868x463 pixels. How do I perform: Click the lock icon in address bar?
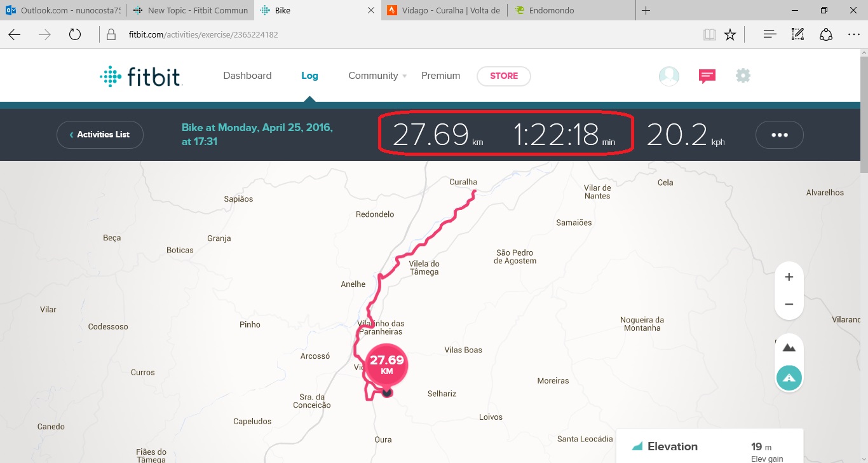111,34
